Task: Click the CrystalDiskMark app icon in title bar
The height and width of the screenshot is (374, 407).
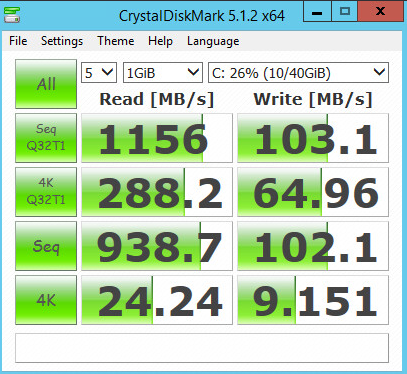Action: tap(12, 14)
